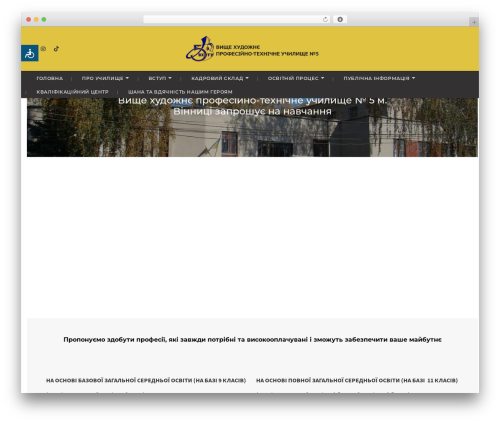Image resolution: width=500 pixels, height=423 pixels.
Task: Click the red close window button
Action: coord(29,19)
